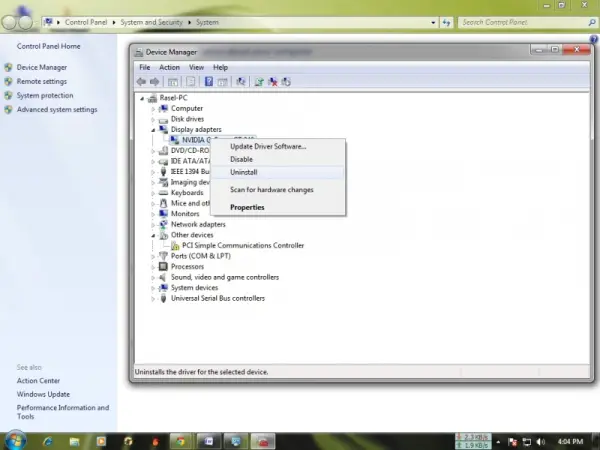The image size is (600, 450).
Task: Open the Properties toolbar icon in Device Manager
Action: 191,82
